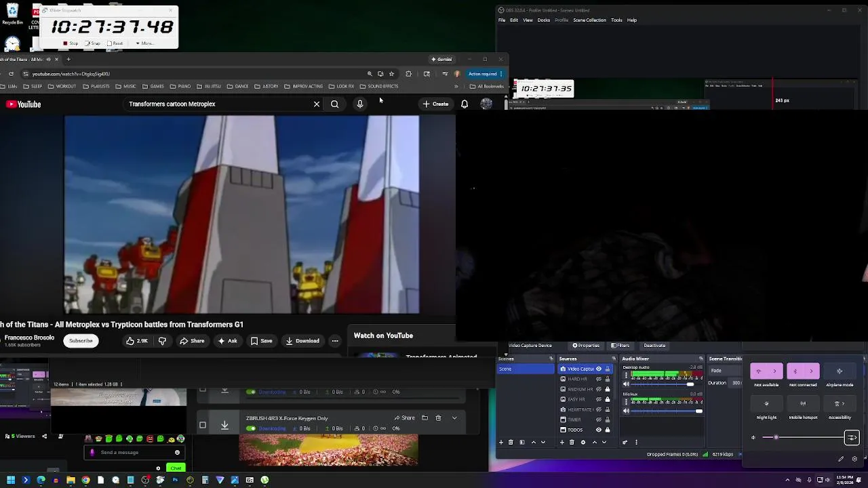The image size is (868, 488).
Task: Expand ZBRUSH torrent details chevron
Action: point(454,418)
